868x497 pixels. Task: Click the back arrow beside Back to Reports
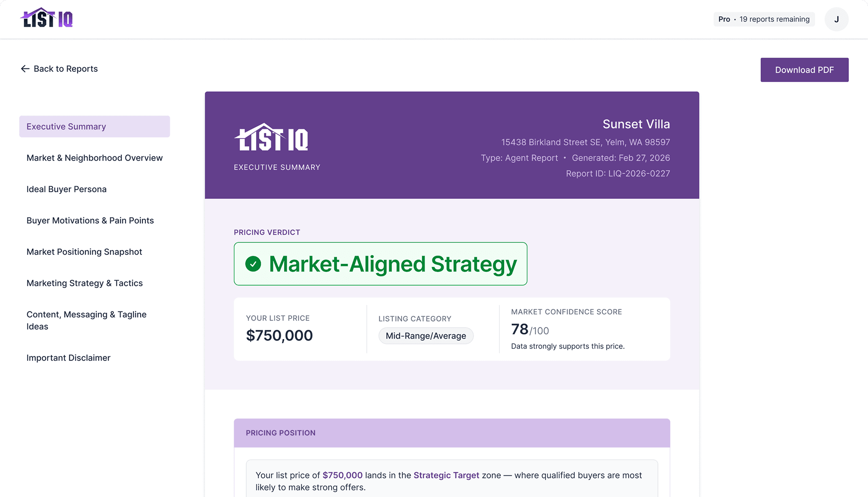[x=25, y=69]
